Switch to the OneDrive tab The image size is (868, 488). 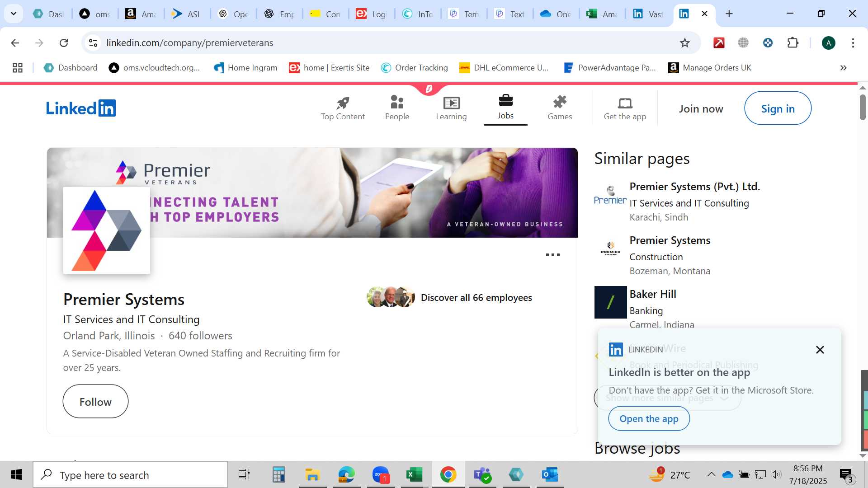556,14
